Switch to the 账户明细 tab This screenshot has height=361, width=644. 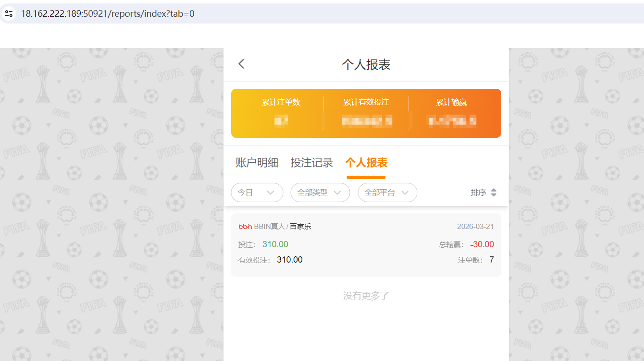(x=257, y=162)
